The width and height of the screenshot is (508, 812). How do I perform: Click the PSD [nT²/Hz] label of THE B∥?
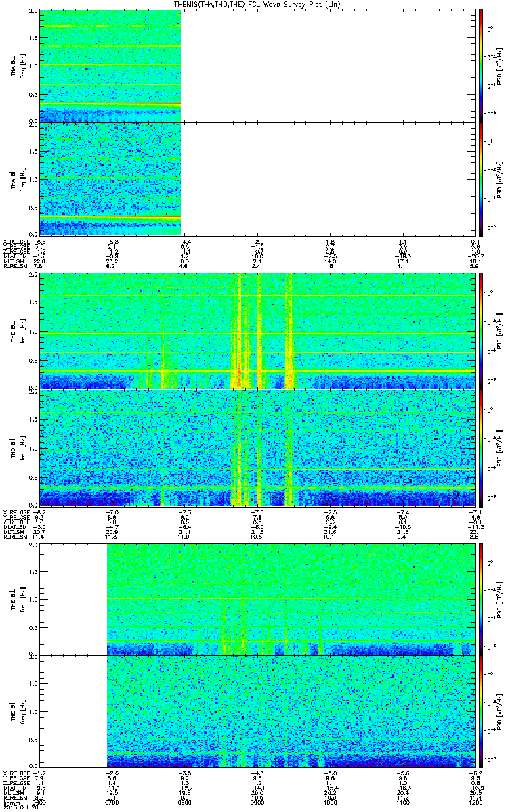499,711
